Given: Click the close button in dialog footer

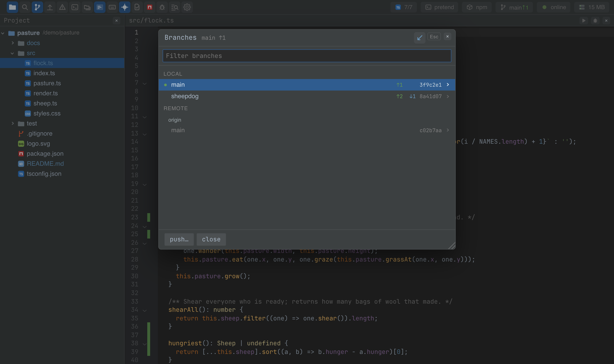Looking at the screenshot, I should 211,239.
